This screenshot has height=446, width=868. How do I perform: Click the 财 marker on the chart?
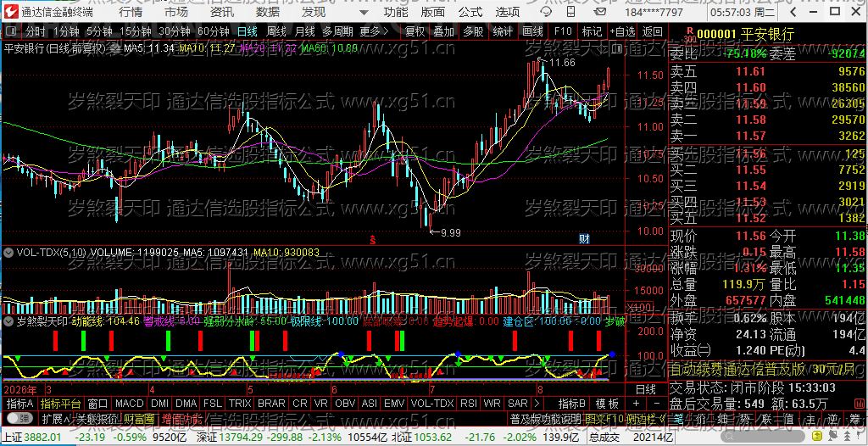tap(584, 239)
